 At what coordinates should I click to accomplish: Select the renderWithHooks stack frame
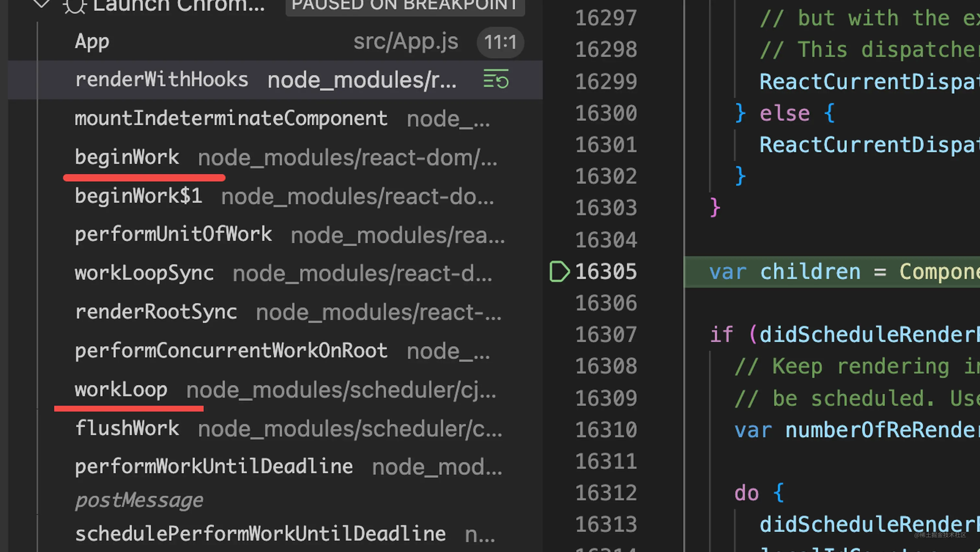pos(161,79)
